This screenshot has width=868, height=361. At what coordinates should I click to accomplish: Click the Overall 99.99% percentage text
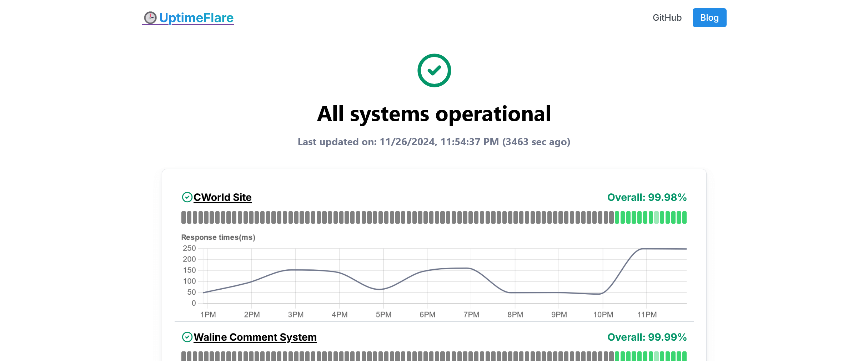coord(647,337)
